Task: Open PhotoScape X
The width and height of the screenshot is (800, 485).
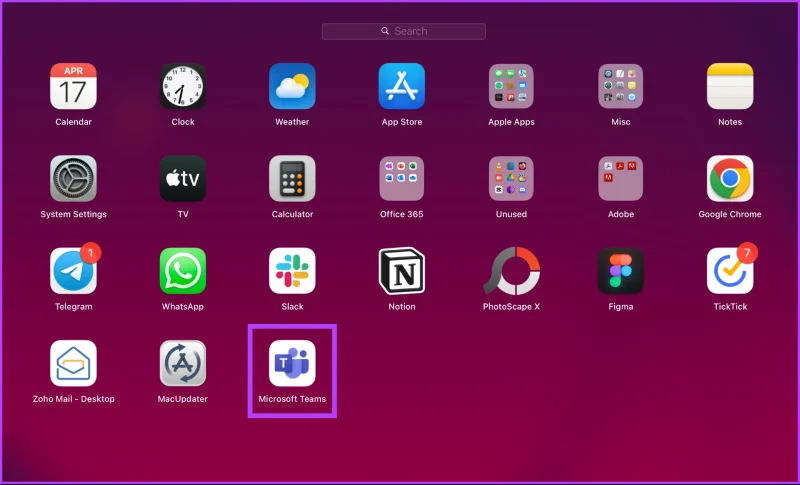Action: tap(511, 271)
